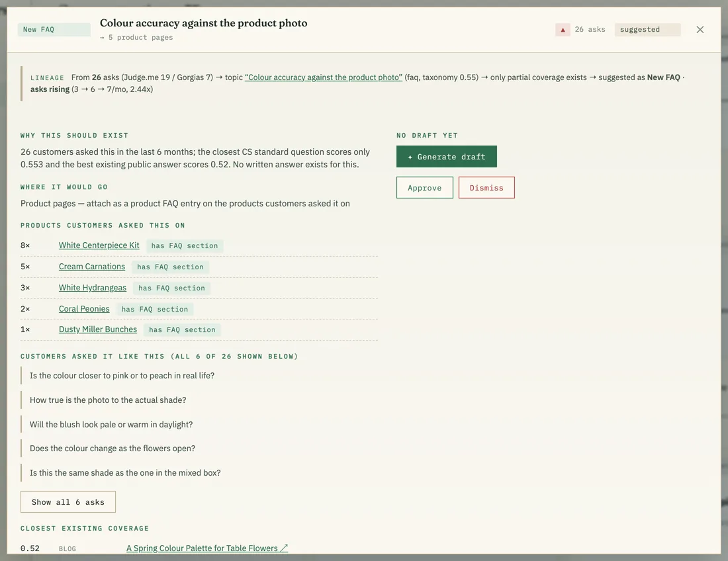
Task: Click the dialog title 'Colour accuracy against the product photo'
Action: coord(203,22)
